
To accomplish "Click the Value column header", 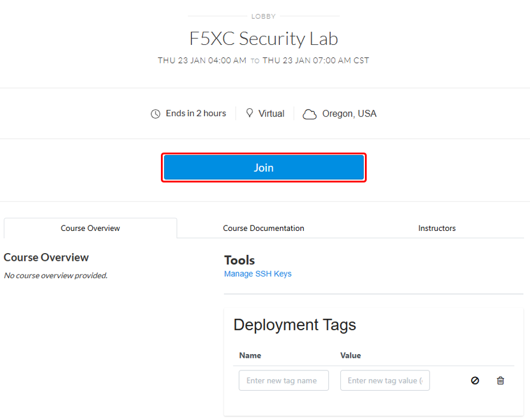I will (x=351, y=355).
